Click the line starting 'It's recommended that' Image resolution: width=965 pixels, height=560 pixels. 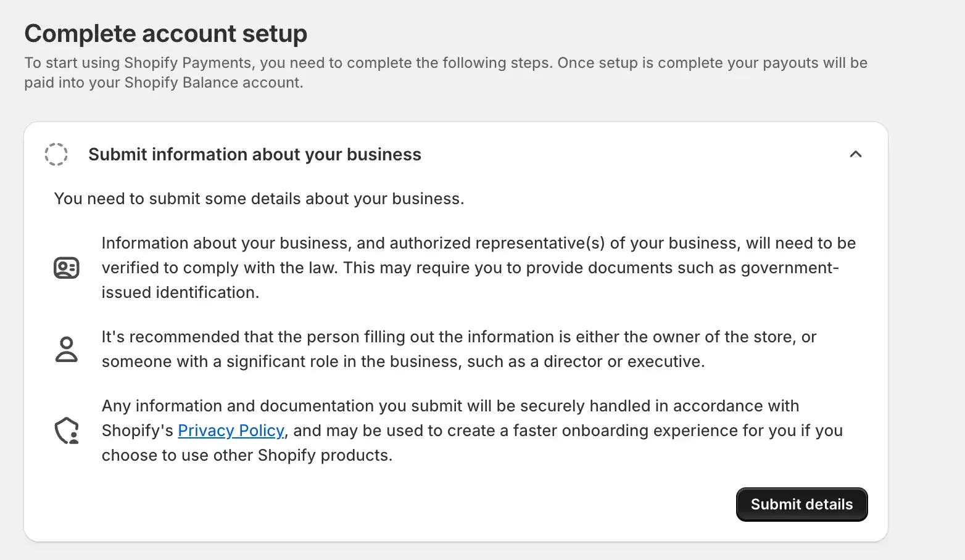458,337
